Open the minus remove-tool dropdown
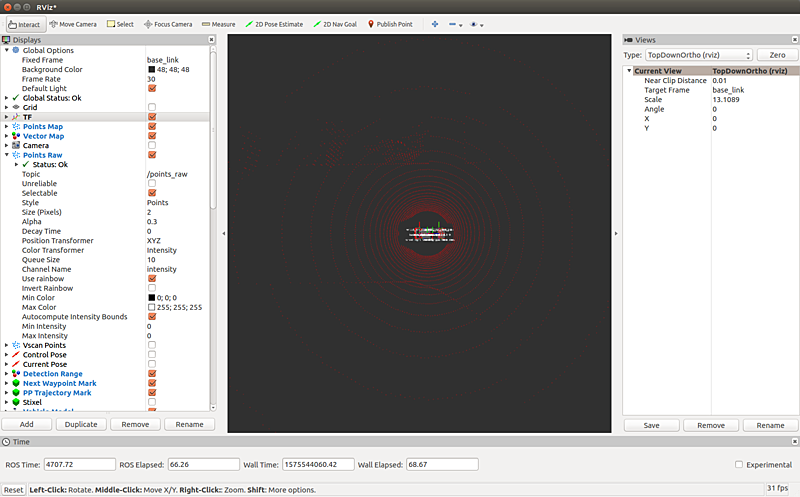Screen dimensions: 800x497 click(x=455, y=24)
